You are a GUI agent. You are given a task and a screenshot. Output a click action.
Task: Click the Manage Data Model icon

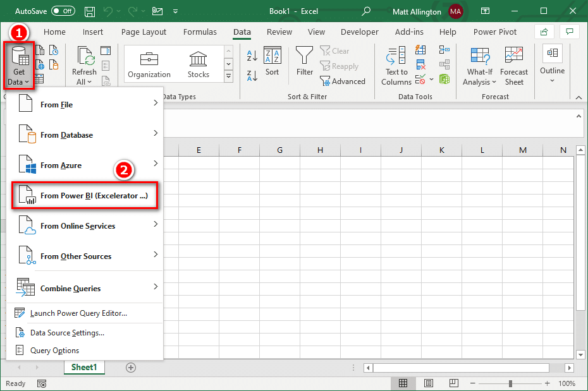tap(444, 79)
